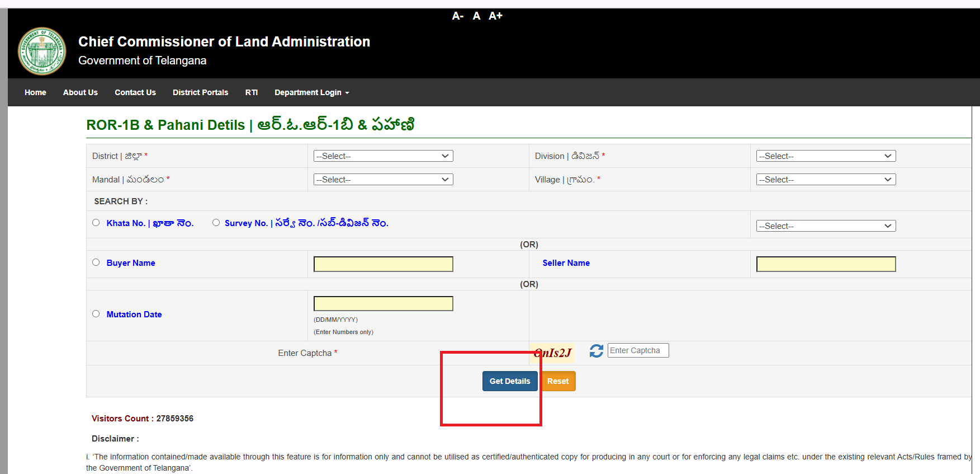This screenshot has width=980, height=474.
Task: Reset font size with the A control
Action: point(476,16)
